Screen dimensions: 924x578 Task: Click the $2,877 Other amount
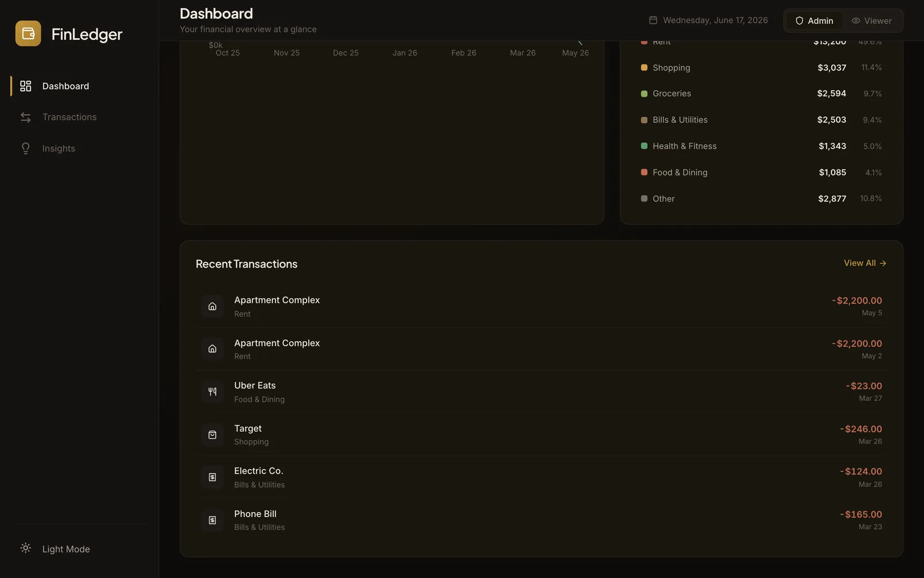coord(832,199)
